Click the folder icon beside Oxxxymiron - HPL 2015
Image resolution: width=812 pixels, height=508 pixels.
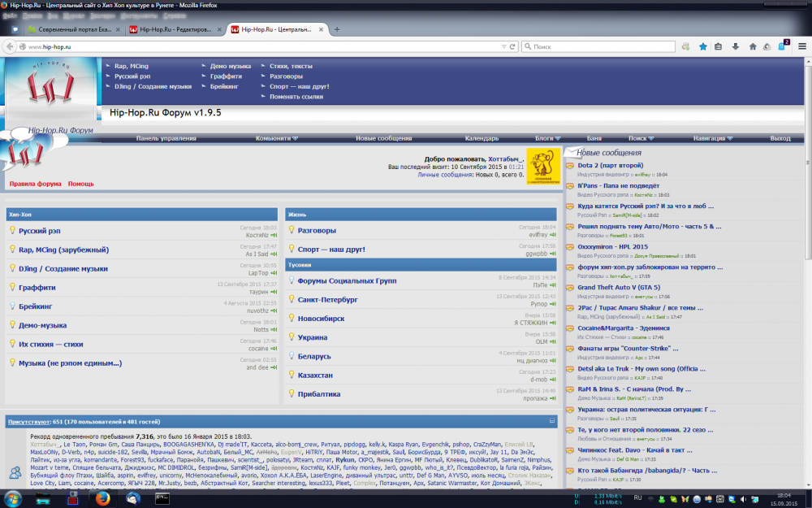570,247
